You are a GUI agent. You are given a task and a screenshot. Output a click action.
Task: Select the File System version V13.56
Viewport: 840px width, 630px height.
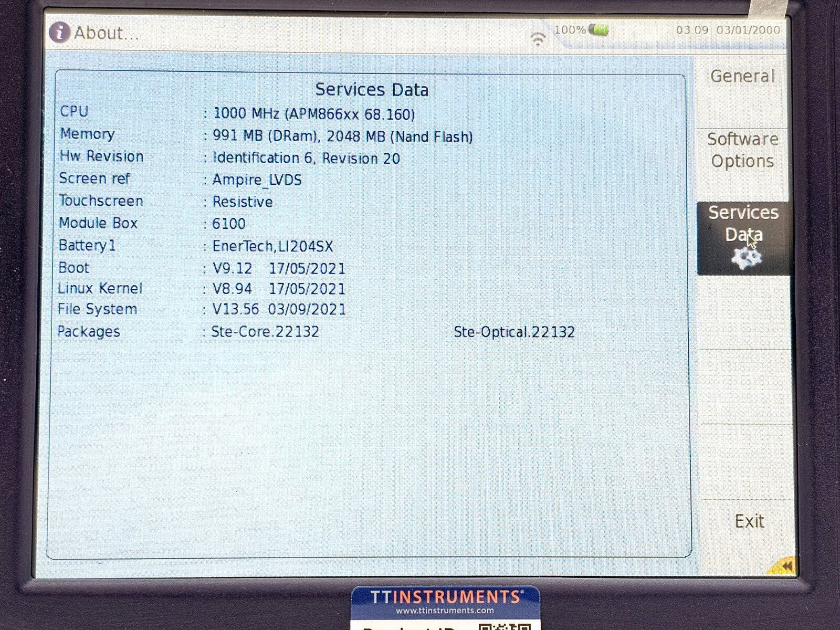[236, 309]
